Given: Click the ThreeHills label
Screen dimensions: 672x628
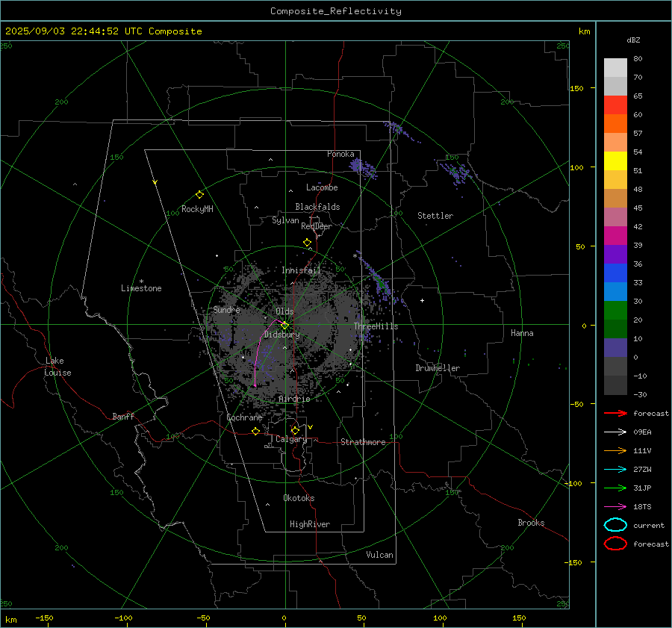Looking at the screenshot, I should pyautogui.click(x=376, y=326).
